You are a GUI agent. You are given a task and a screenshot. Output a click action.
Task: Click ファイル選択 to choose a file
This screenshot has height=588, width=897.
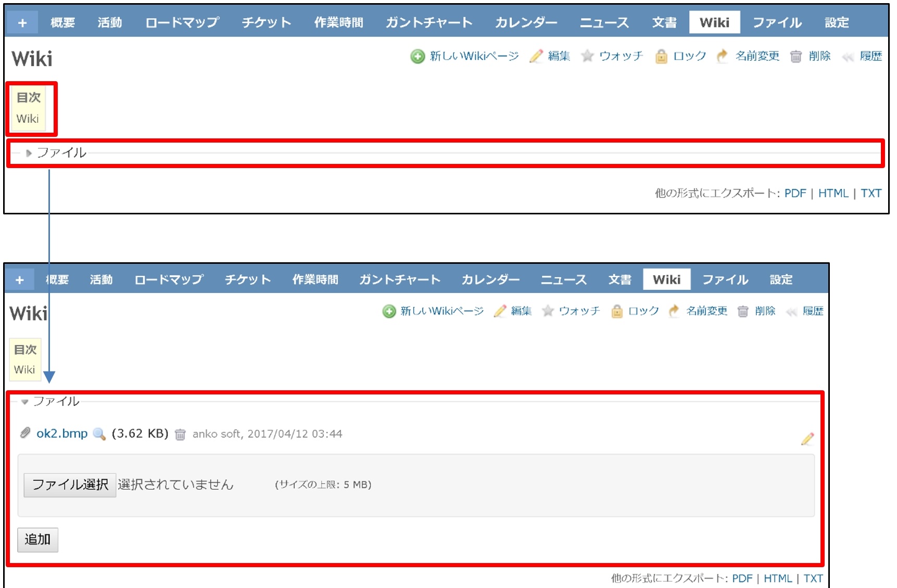pyautogui.click(x=70, y=484)
